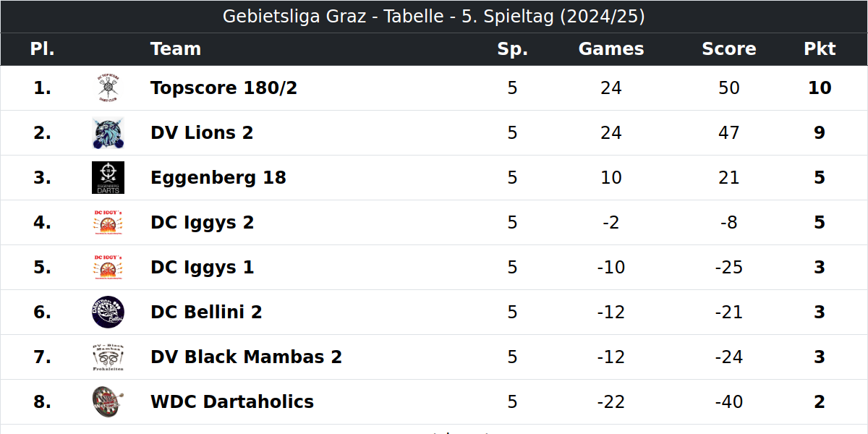Click the WDC Dartaholics dartboard logo
This screenshot has height=434, width=868.
point(108,402)
